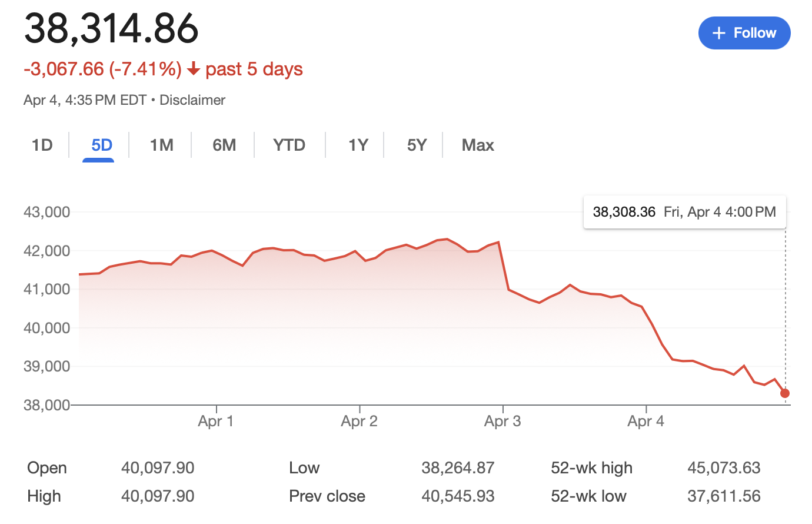Show the YTD chart range
The height and width of the screenshot is (524, 812).
289,145
